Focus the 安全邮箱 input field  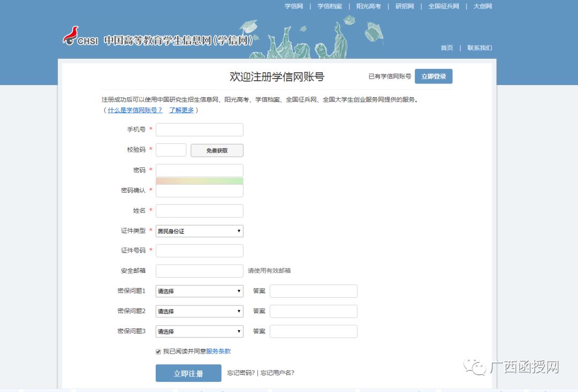coord(200,271)
